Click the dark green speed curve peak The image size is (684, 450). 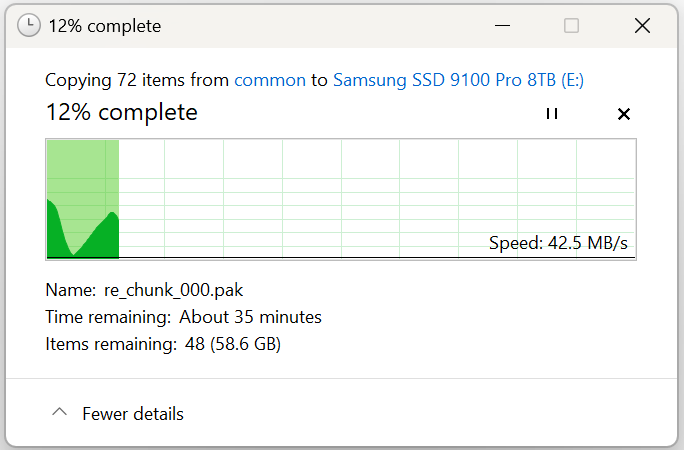tap(113, 215)
